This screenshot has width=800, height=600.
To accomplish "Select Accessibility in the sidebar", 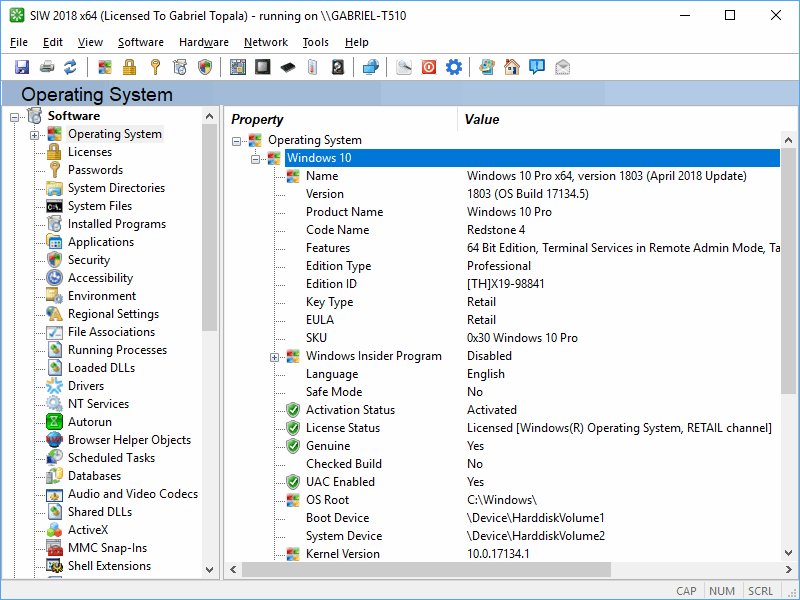I will (101, 278).
